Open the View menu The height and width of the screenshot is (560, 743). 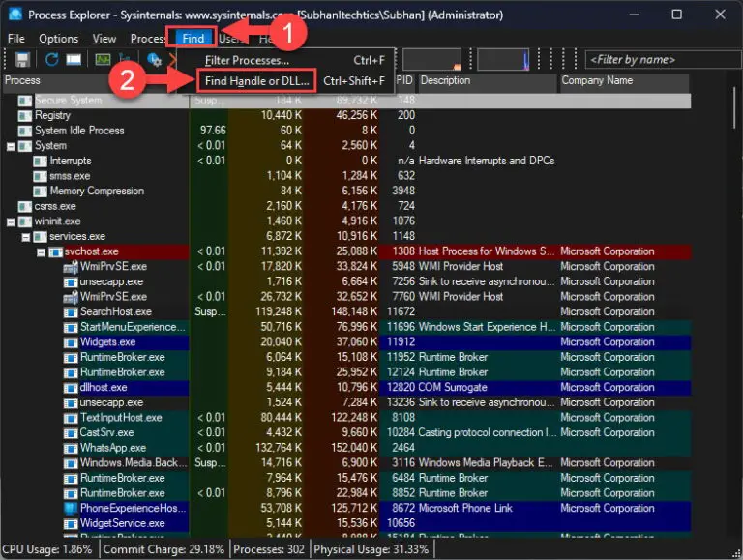click(x=104, y=39)
